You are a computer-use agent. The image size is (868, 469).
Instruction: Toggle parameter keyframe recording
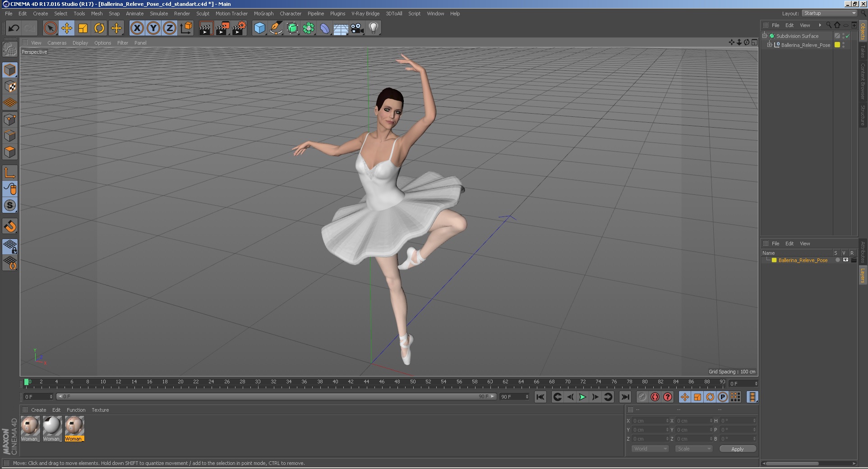(723, 397)
